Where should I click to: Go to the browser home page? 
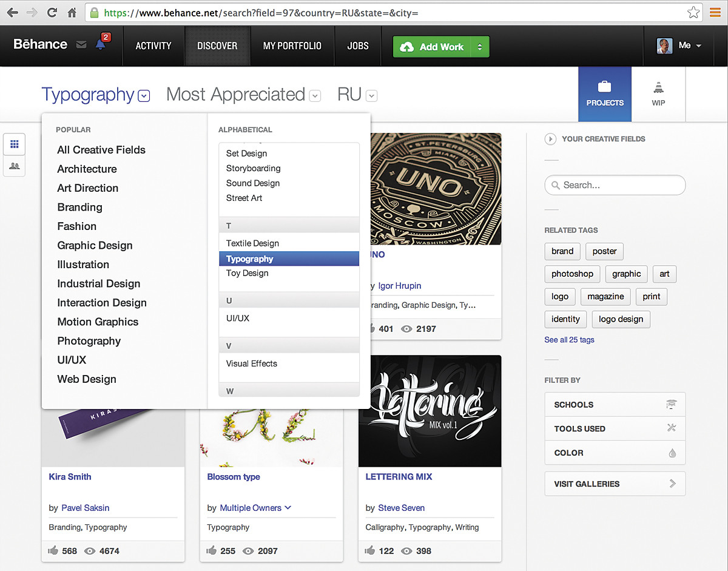(72, 13)
